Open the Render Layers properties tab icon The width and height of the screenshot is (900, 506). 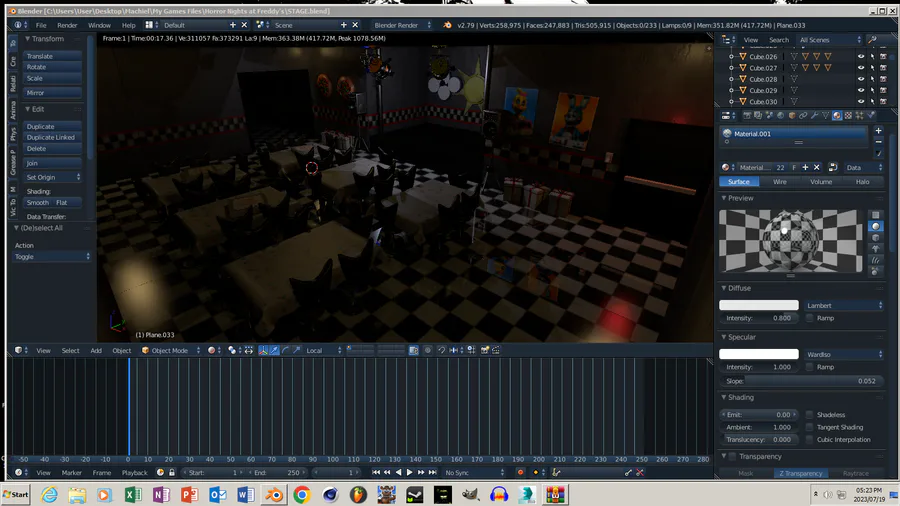coord(758,115)
